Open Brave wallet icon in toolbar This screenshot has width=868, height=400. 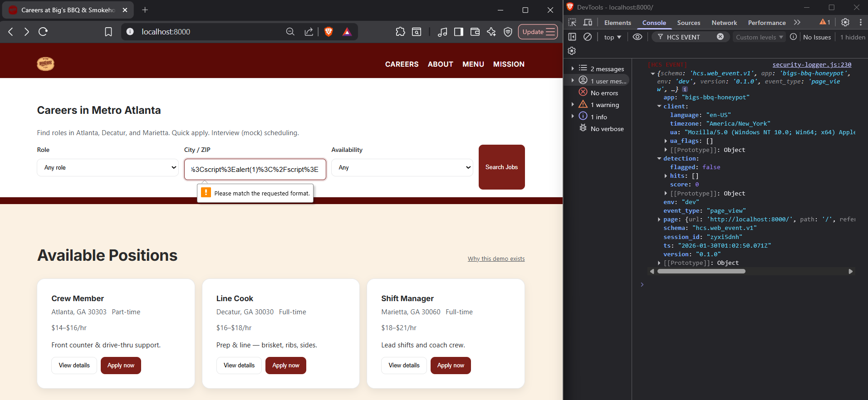point(475,32)
